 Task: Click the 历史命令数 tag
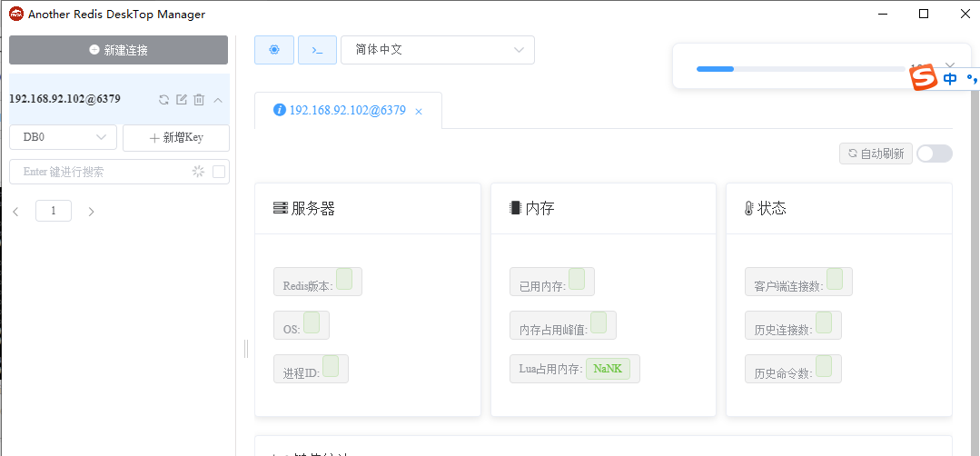pos(793,369)
